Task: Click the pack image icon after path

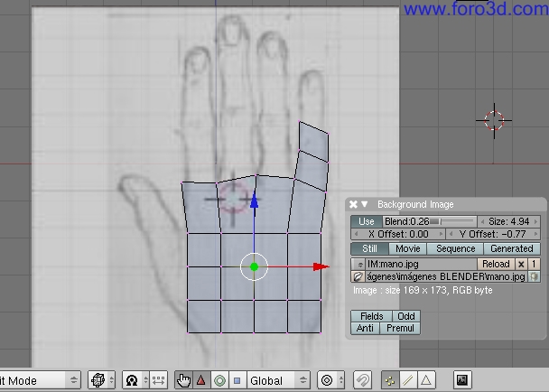Action: click(x=534, y=276)
